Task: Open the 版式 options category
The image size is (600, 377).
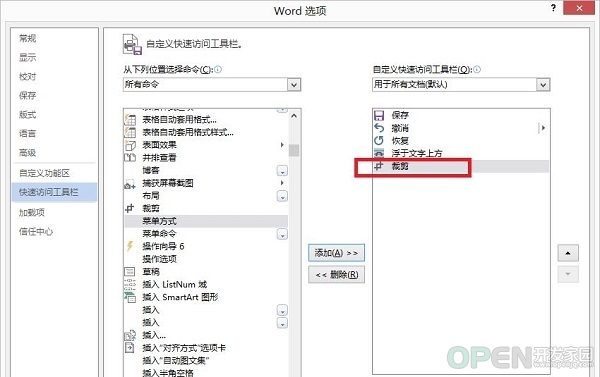Action: (28, 114)
